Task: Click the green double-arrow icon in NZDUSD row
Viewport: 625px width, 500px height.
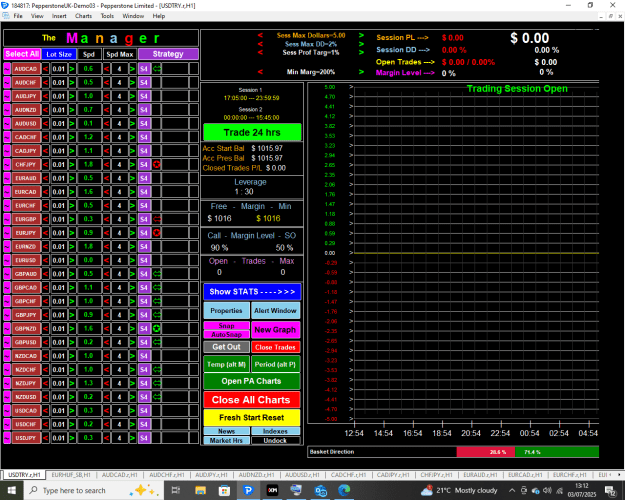Action: pos(157,397)
